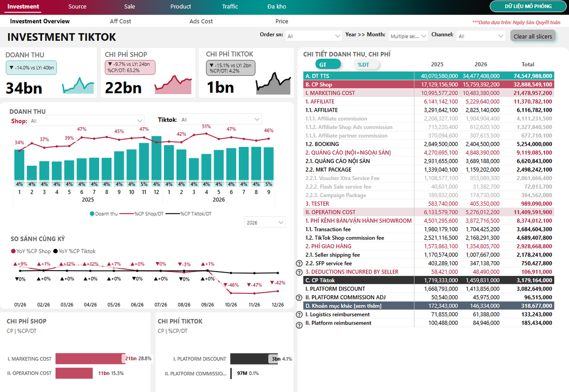The width and height of the screenshot is (569, 392).
Task: Open the Channel dropdown
Action: click(x=481, y=36)
